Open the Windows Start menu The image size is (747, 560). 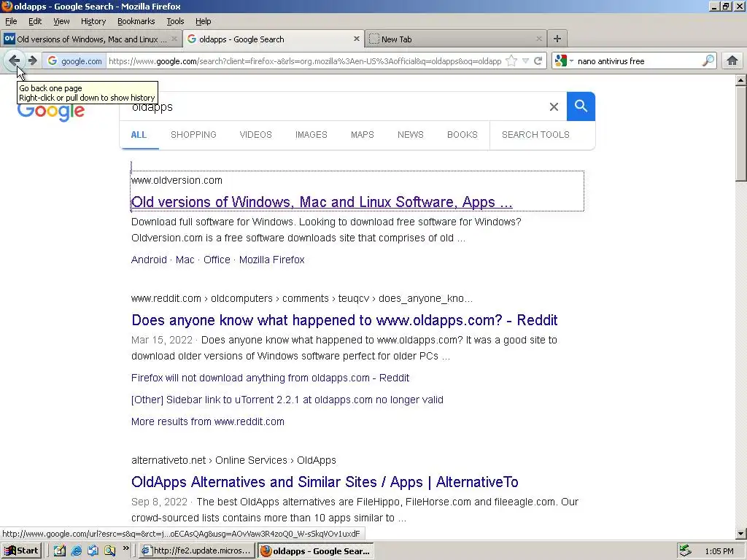(x=21, y=551)
